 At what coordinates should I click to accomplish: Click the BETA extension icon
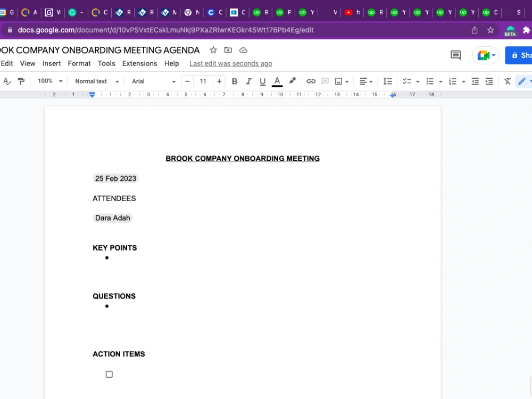click(510, 31)
